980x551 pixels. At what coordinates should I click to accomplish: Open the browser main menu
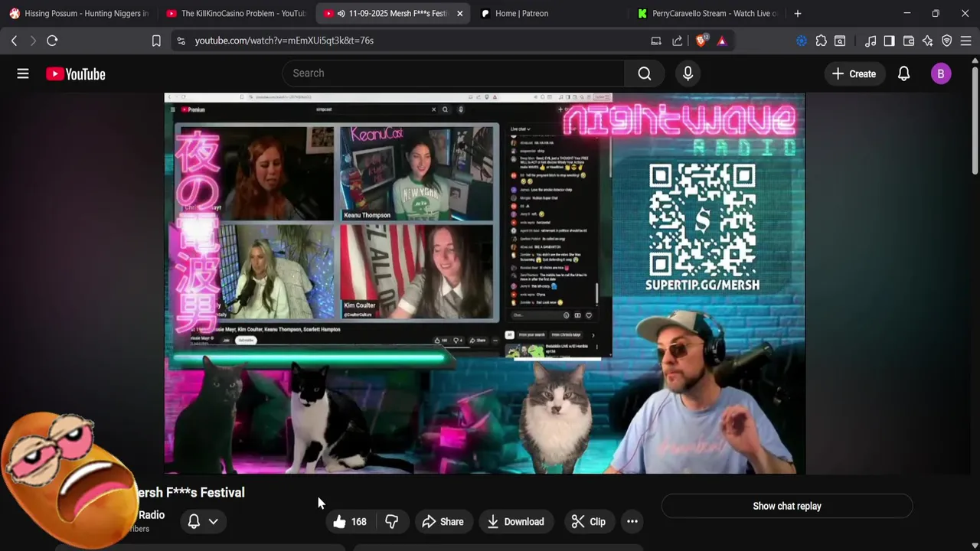click(x=966, y=41)
